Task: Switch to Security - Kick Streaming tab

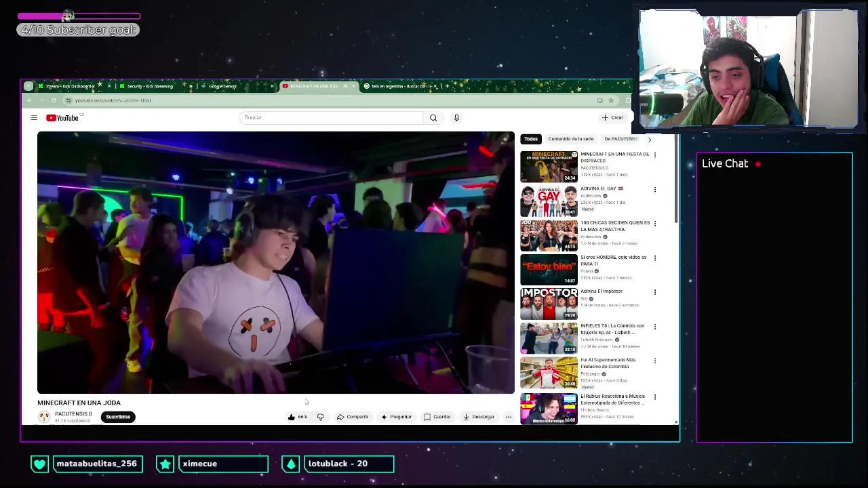Action: [x=150, y=86]
